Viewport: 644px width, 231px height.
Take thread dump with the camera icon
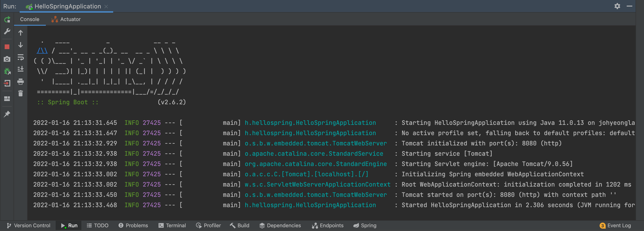(7, 59)
